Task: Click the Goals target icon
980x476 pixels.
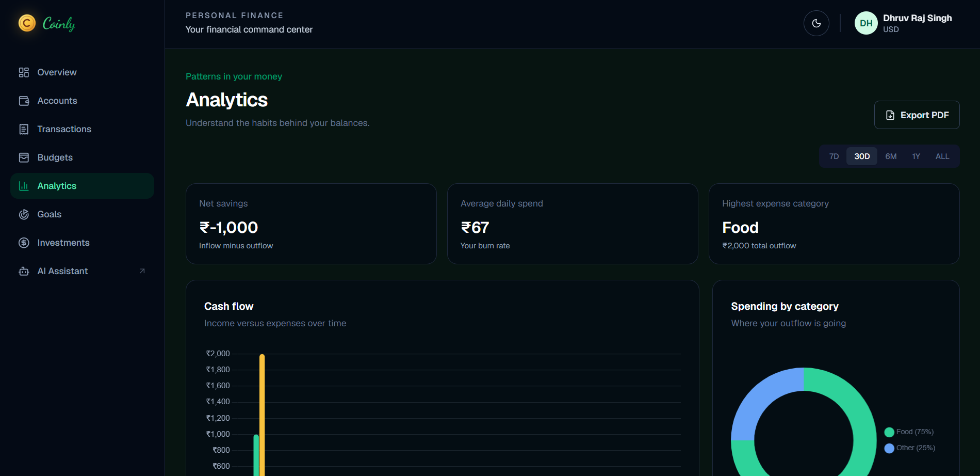Action: [24, 214]
